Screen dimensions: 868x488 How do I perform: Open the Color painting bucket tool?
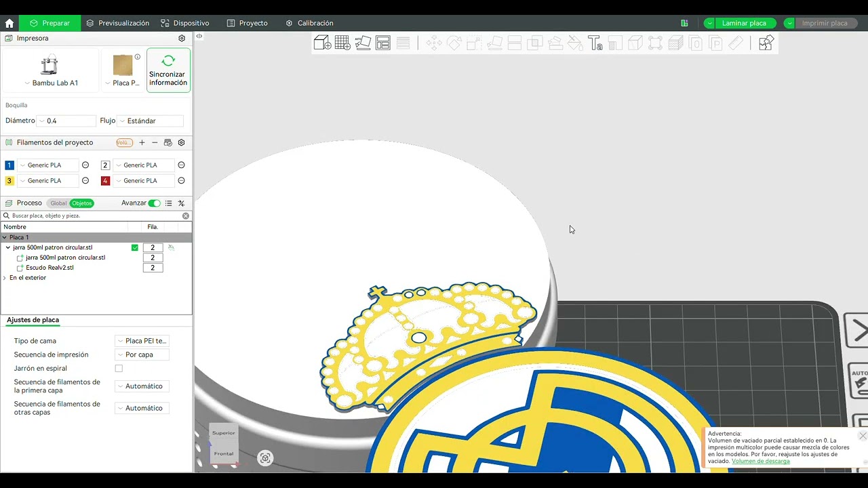click(x=575, y=43)
